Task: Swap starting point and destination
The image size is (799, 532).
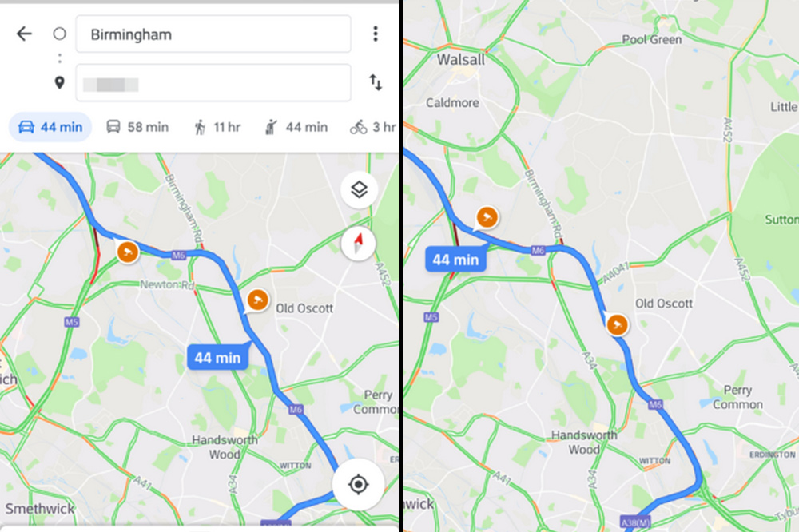Action: [x=375, y=82]
